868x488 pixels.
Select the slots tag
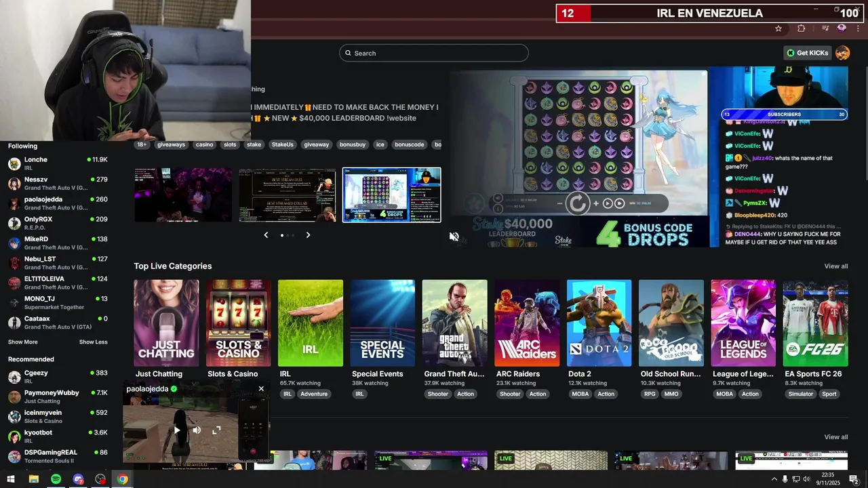[x=230, y=144]
